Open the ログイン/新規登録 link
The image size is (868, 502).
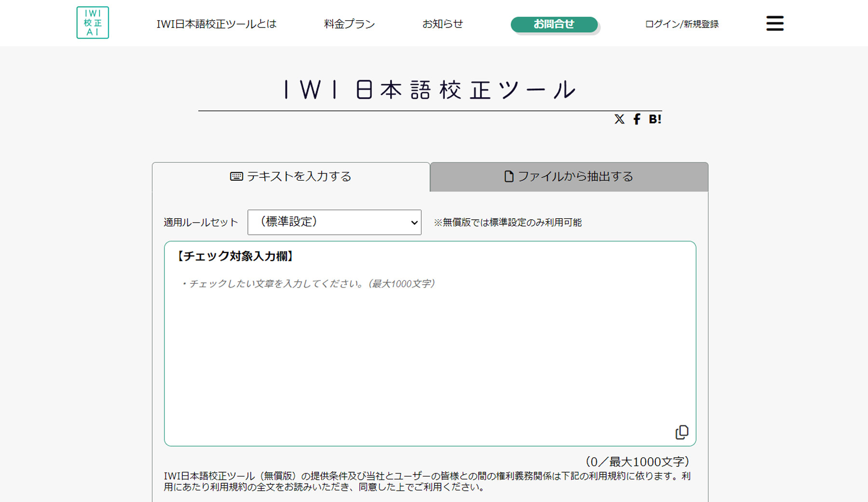click(x=682, y=24)
